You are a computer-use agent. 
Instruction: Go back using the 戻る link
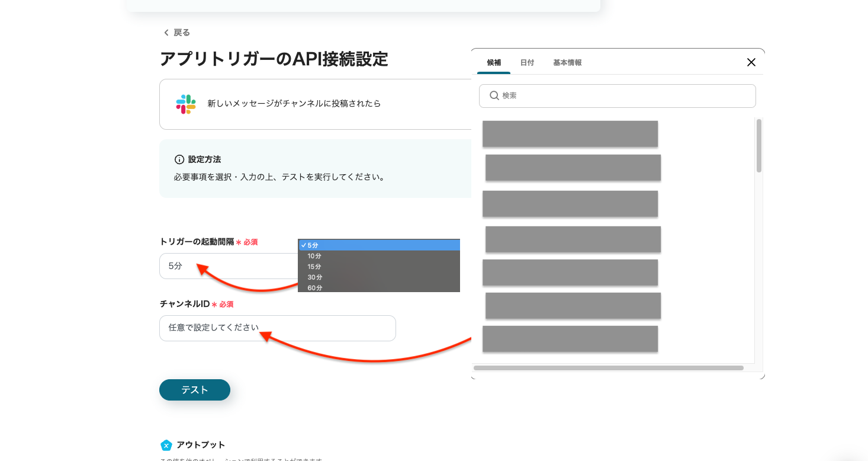tap(176, 33)
